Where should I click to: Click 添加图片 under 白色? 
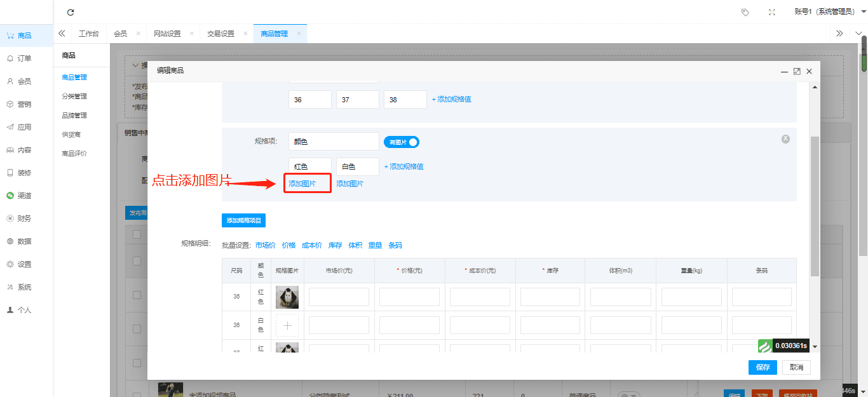click(x=349, y=184)
